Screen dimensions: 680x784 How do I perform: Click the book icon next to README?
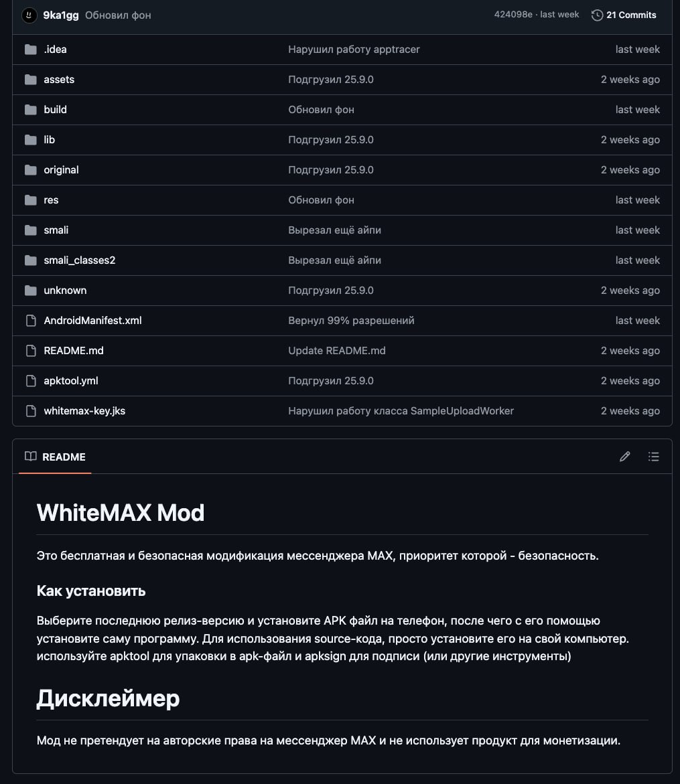30,456
